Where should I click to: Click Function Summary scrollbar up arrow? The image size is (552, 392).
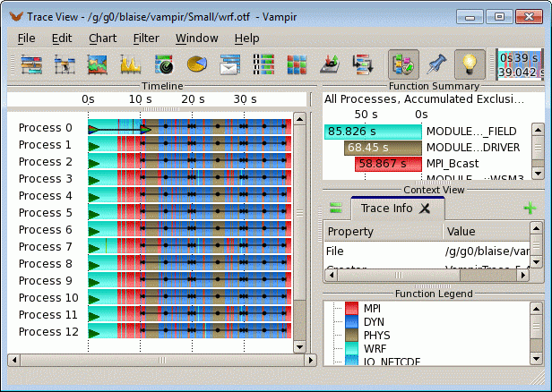coord(538,130)
